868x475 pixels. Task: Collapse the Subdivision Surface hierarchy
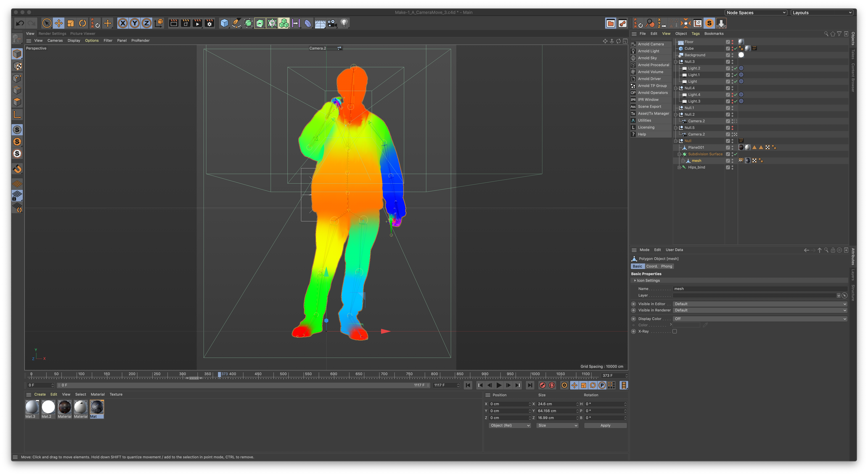[x=679, y=154]
